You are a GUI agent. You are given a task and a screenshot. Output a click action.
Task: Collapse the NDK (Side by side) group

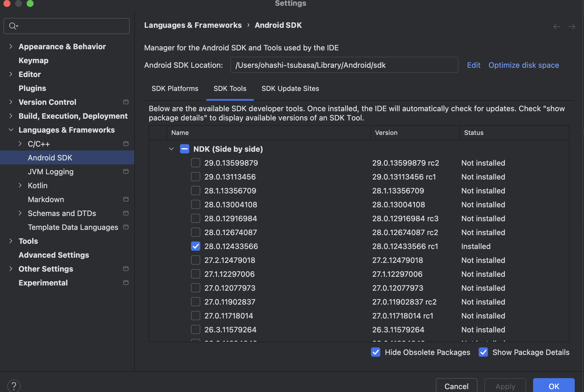coord(171,149)
